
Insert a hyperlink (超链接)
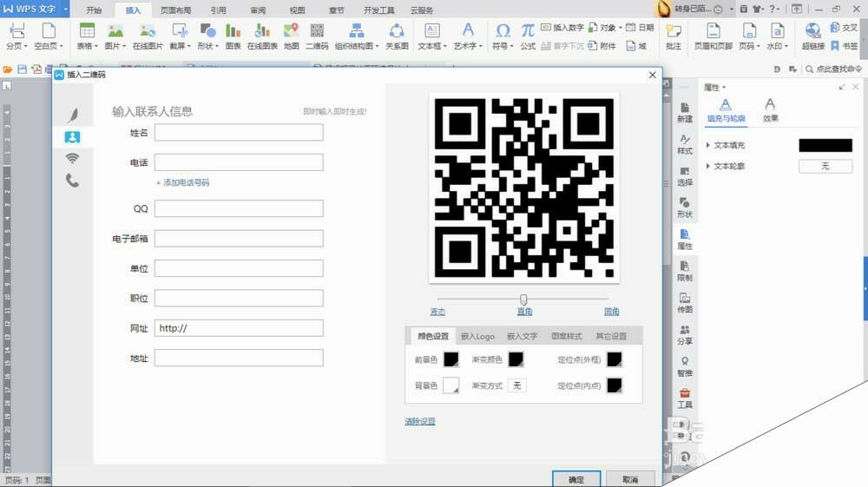pyautogui.click(x=812, y=36)
